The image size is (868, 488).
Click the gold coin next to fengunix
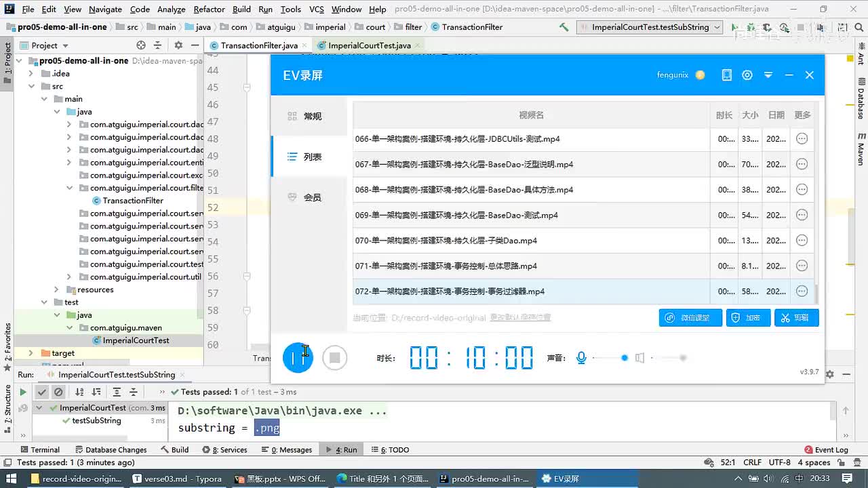(x=701, y=75)
